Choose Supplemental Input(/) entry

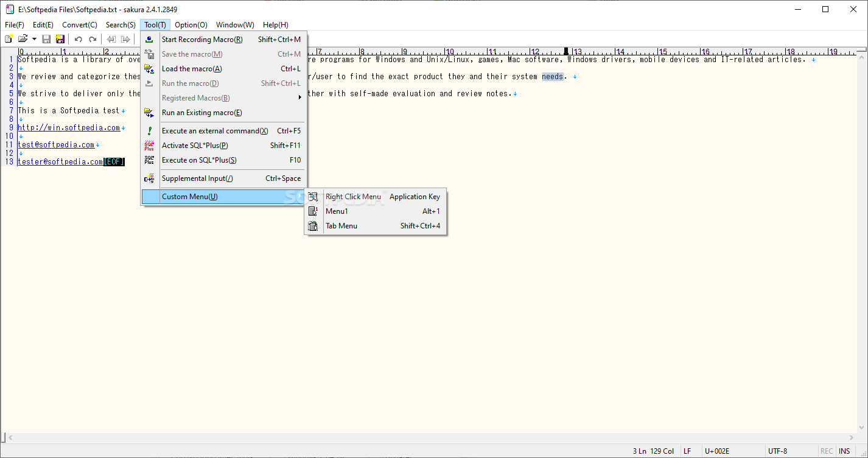(x=225, y=178)
